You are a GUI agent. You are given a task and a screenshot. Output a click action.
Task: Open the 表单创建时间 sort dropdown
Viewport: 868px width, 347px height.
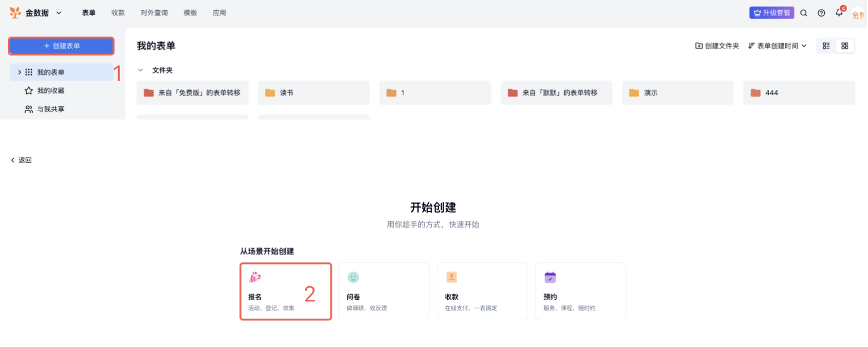[x=777, y=46]
